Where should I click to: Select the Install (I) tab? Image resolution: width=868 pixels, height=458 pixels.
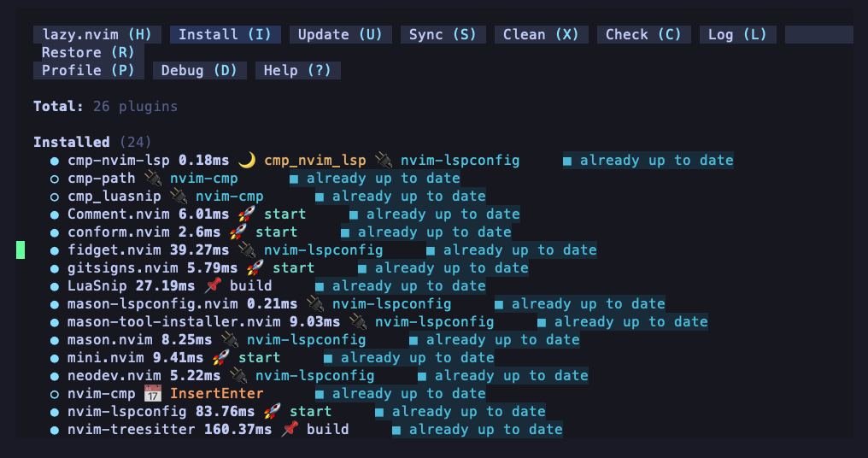pyautogui.click(x=226, y=34)
